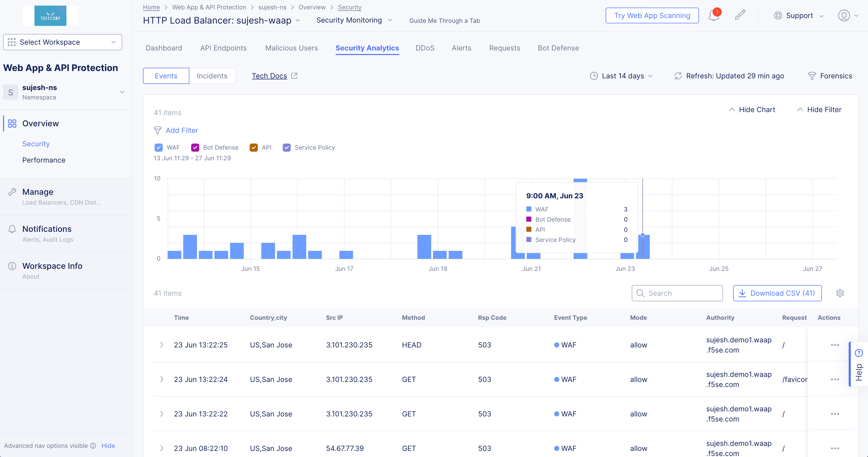Click the Try Web App Scanning button

point(652,15)
